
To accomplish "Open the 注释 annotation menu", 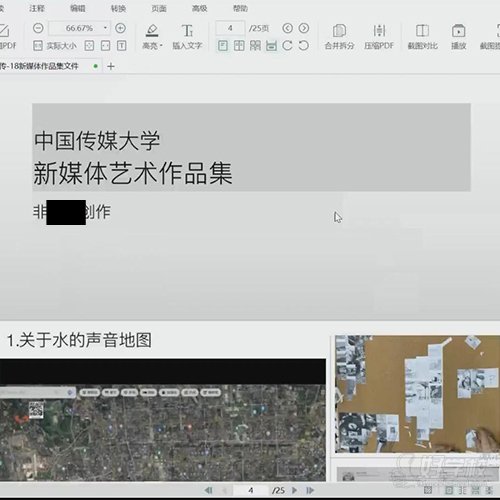I will tap(37, 8).
